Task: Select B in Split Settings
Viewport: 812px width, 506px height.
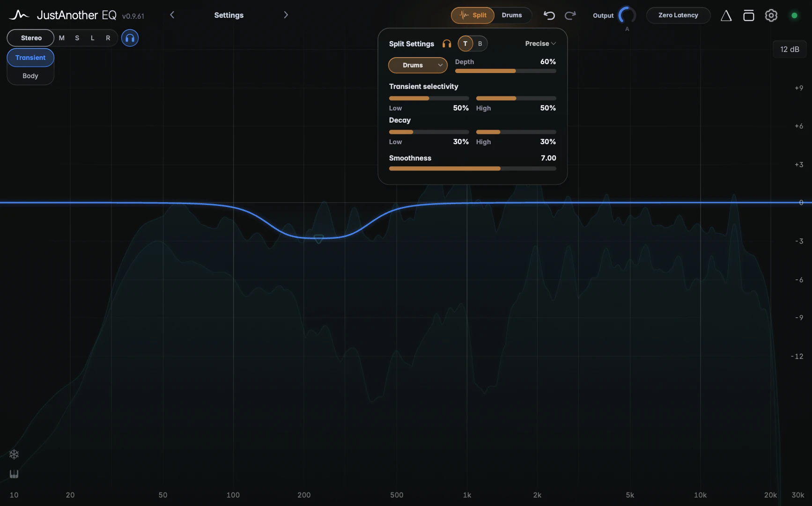Action: tap(480, 44)
